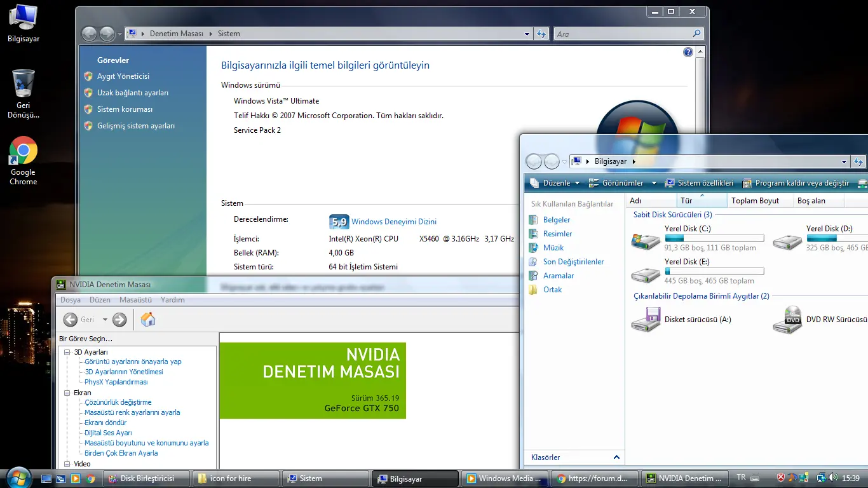This screenshot has width=868, height=488.
Task: Open the Düzen menu in NVIDIA window
Action: [100, 300]
